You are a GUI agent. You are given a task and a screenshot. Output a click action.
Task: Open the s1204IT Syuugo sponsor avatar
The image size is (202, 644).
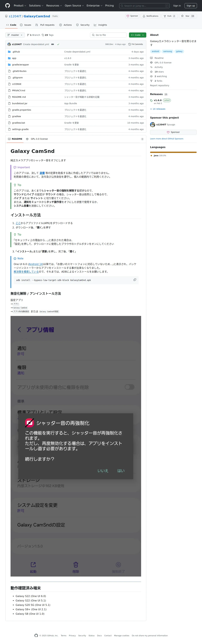(153, 125)
